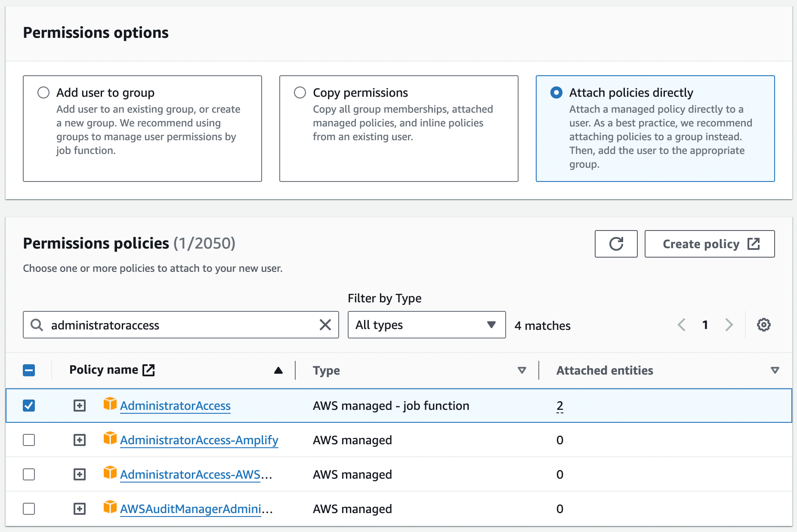Screen dimensions: 797x532
Task: Select Attach policies directly option
Action: click(556, 92)
